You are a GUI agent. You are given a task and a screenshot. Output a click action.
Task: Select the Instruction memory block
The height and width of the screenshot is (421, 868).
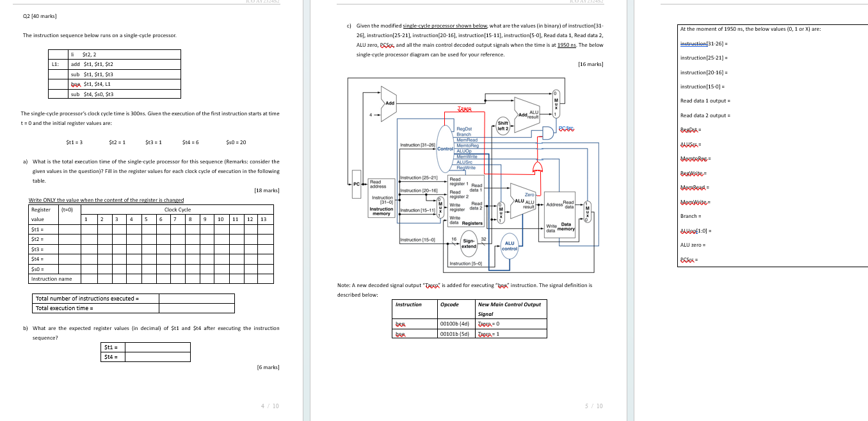point(381,198)
